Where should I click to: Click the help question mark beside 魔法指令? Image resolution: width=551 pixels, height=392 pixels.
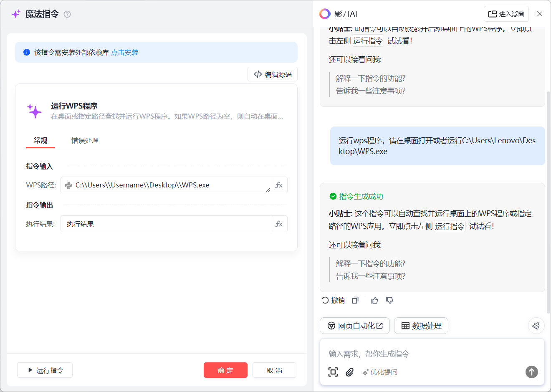(67, 14)
